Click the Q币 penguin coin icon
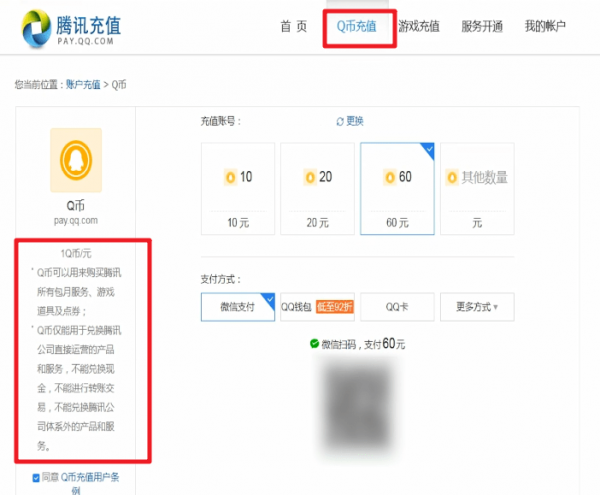The width and height of the screenshot is (600, 495). [76, 160]
